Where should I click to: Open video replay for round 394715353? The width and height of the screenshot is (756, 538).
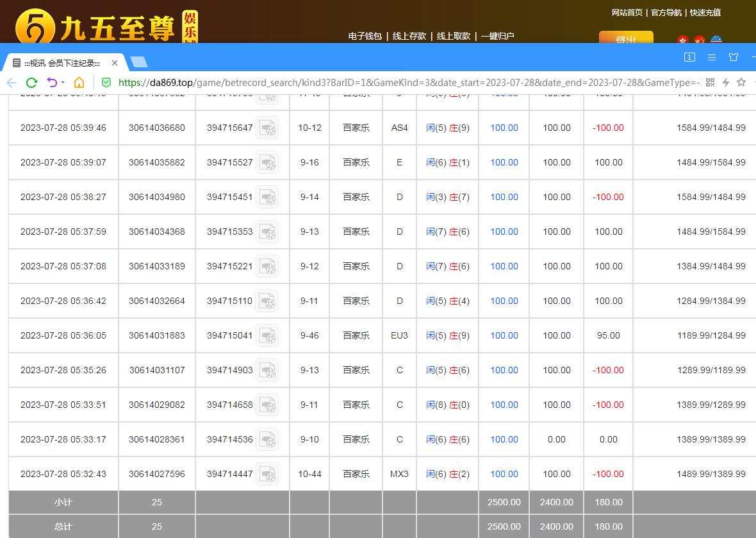tap(267, 231)
